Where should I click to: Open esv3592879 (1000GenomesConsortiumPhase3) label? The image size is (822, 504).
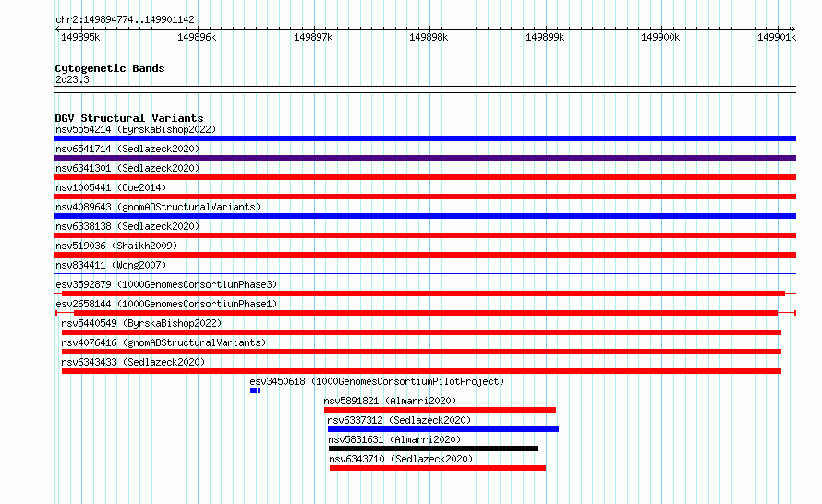click(x=166, y=284)
